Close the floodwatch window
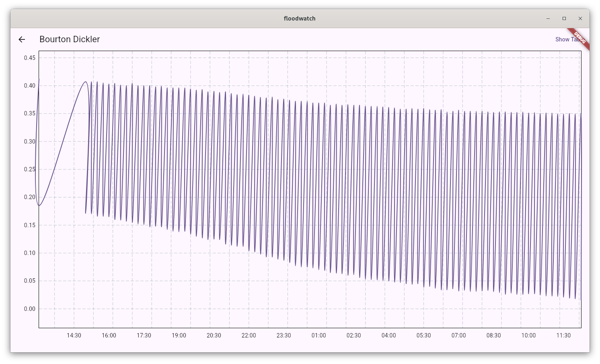Image resolution: width=600 pixels, height=364 pixels. [580, 19]
